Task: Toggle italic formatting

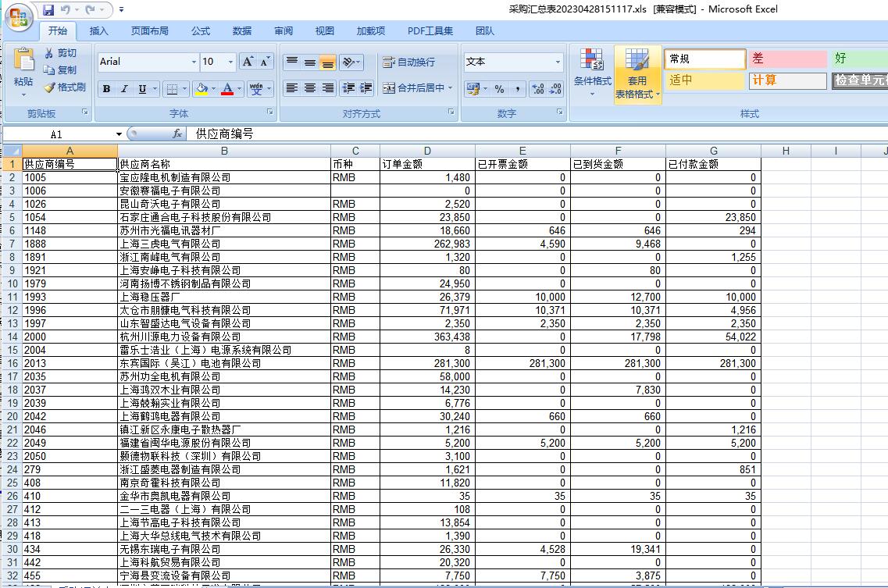Action: [x=124, y=89]
